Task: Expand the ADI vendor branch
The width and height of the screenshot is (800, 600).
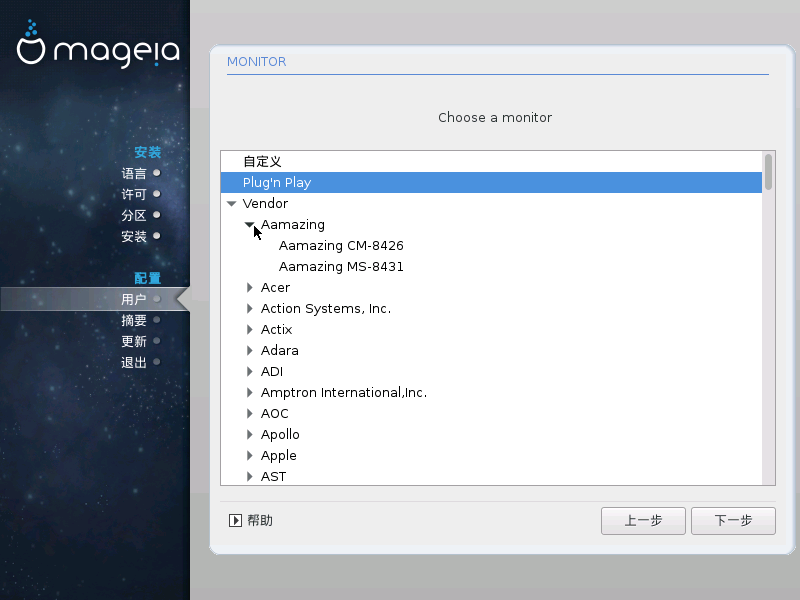Action: (x=249, y=371)
